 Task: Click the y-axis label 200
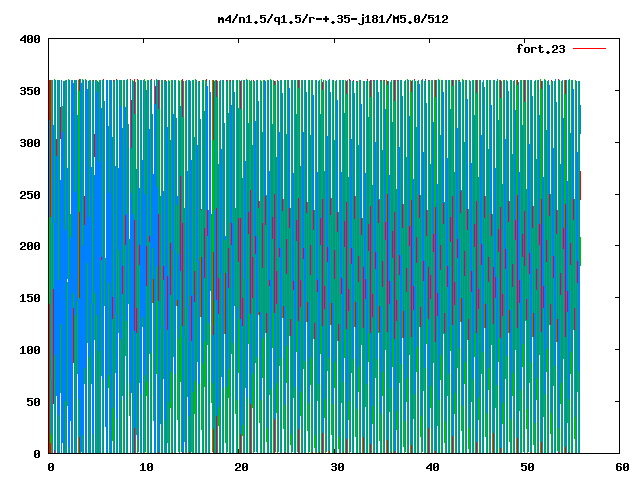point(30,246)
